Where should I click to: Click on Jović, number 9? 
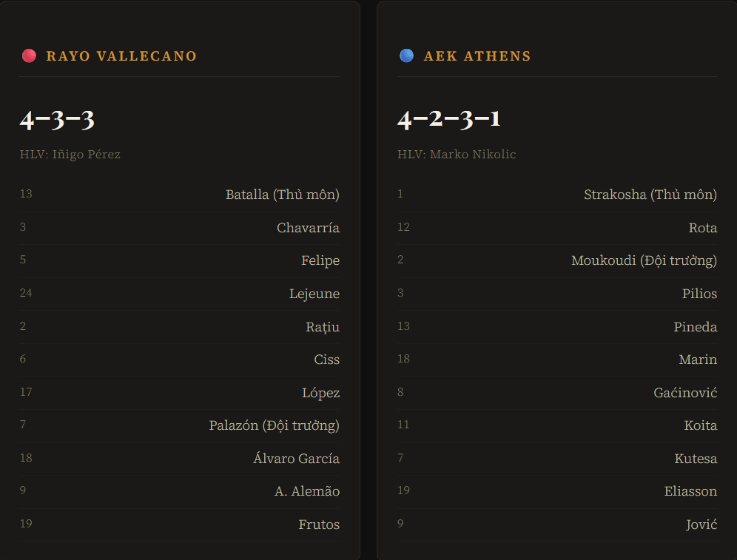click(701, 524)
